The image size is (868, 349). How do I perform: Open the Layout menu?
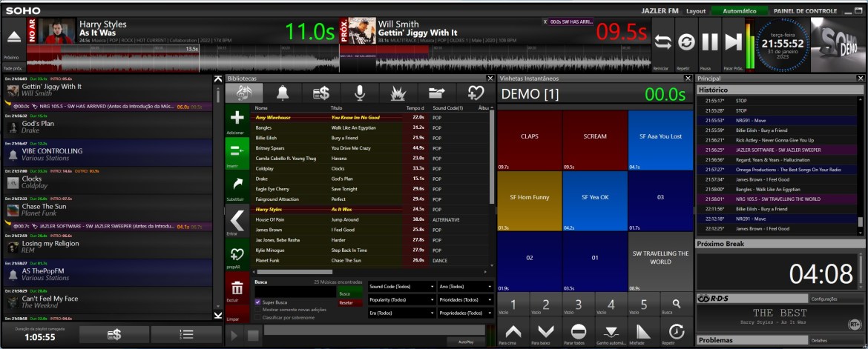[x=696, y=11]
